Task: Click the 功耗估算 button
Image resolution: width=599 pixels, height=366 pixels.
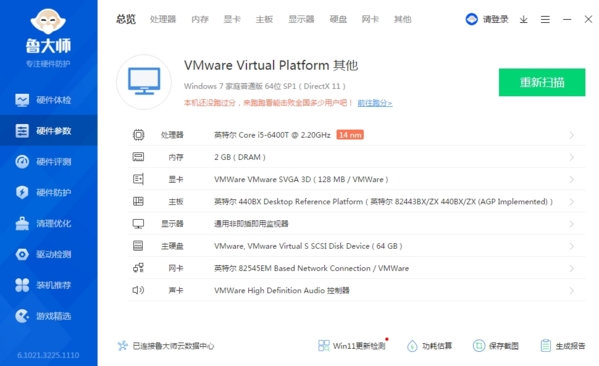Action: point(429,346)
